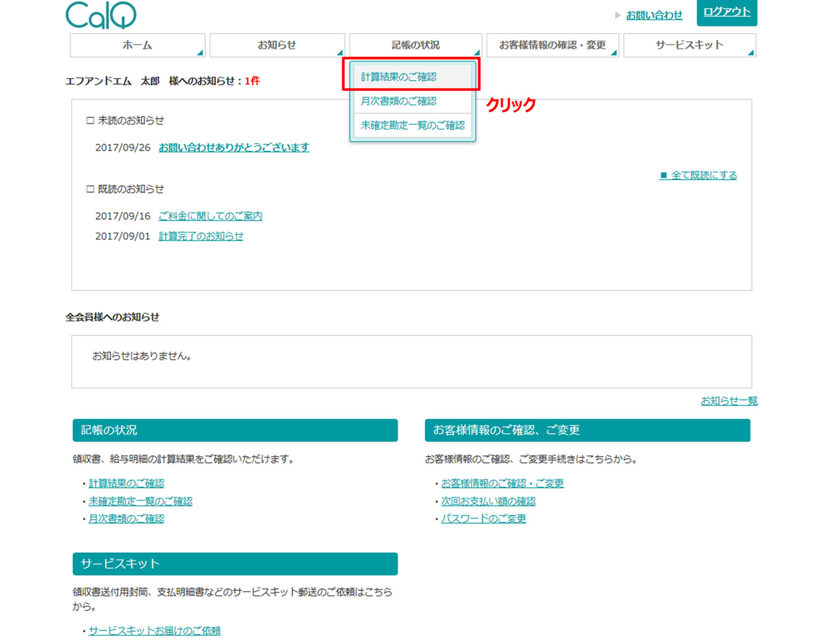Click the ログアウト button

(727, 12)
